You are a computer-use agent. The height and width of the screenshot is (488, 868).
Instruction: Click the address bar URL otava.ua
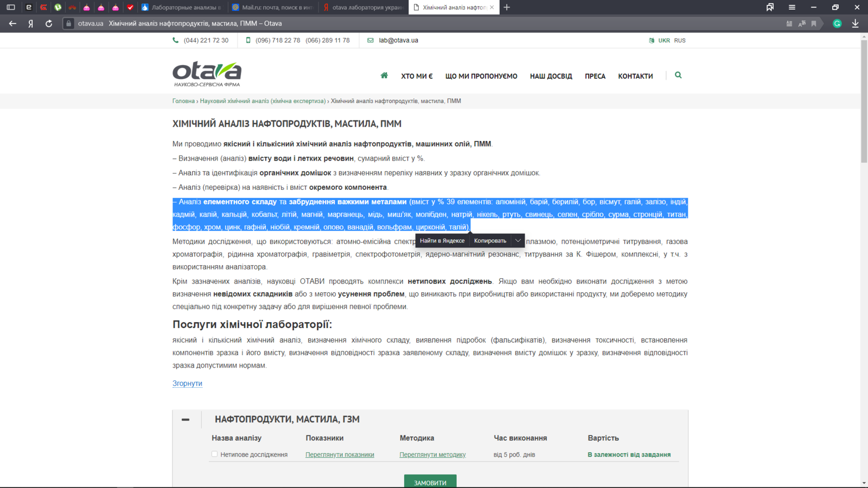(x=91, y=24)
